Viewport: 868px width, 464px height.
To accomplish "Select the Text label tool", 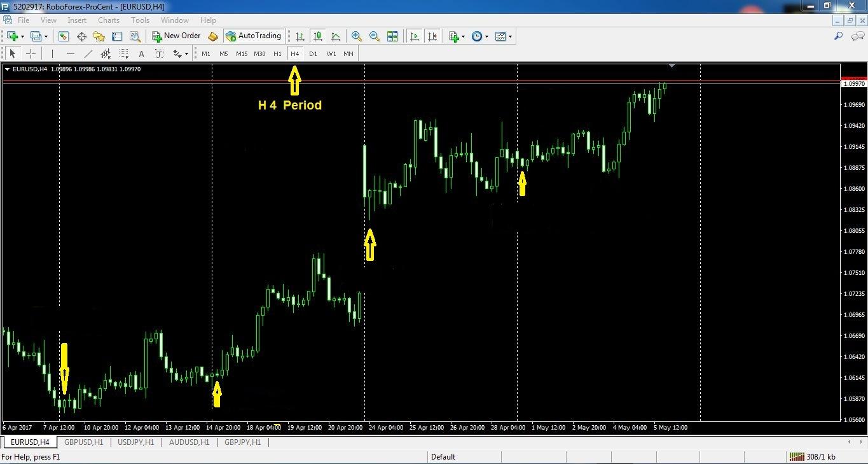I will (159, 54).
